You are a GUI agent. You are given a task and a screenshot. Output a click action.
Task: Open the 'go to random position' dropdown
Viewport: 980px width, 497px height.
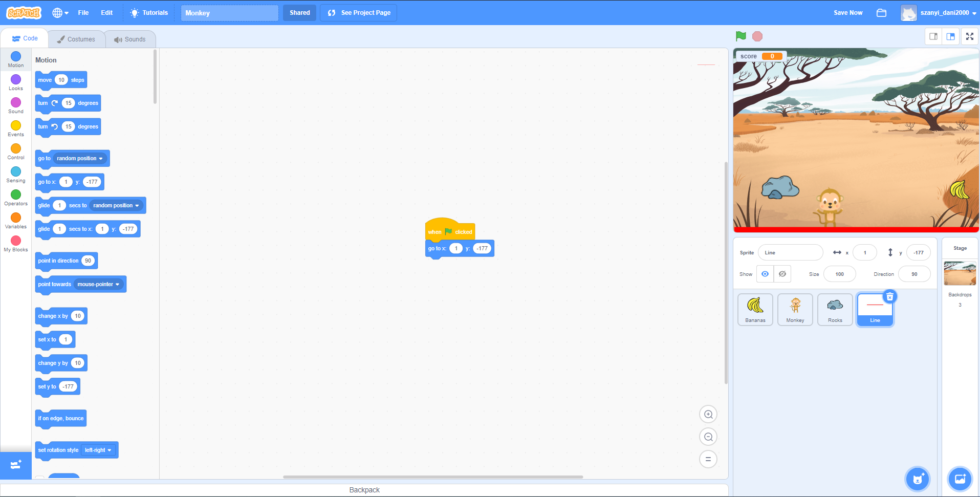pyautogui.click(x=80, y=159)
